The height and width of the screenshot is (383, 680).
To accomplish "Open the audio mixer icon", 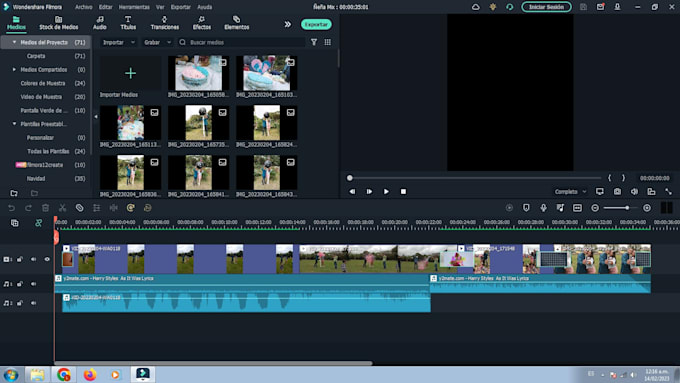I will click(560, 208).
